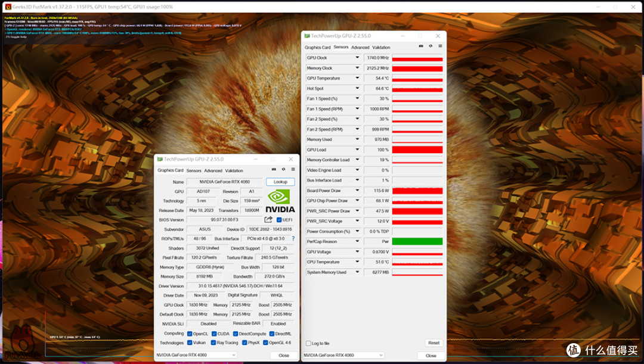Open the GPU Temperature sensor dropdown arrow
644x364 pixels.
point(357,78)
